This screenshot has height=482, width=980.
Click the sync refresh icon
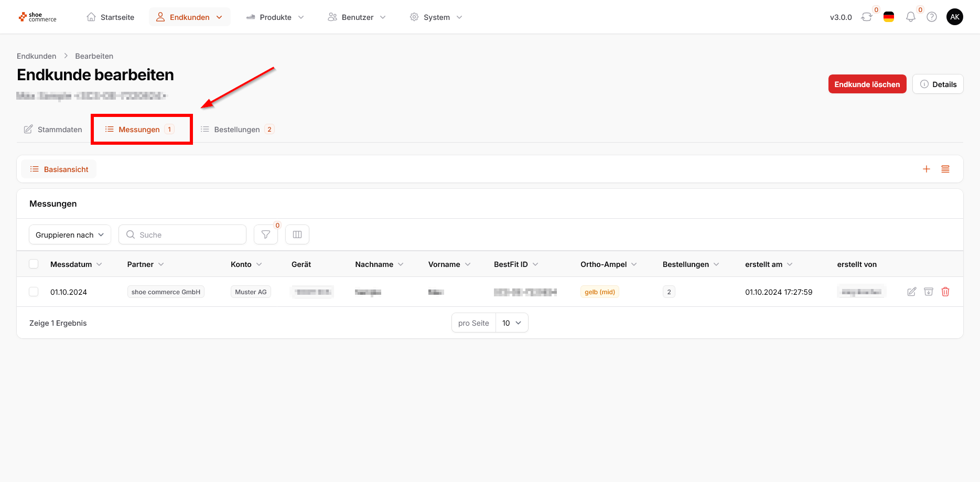[867, 17]
